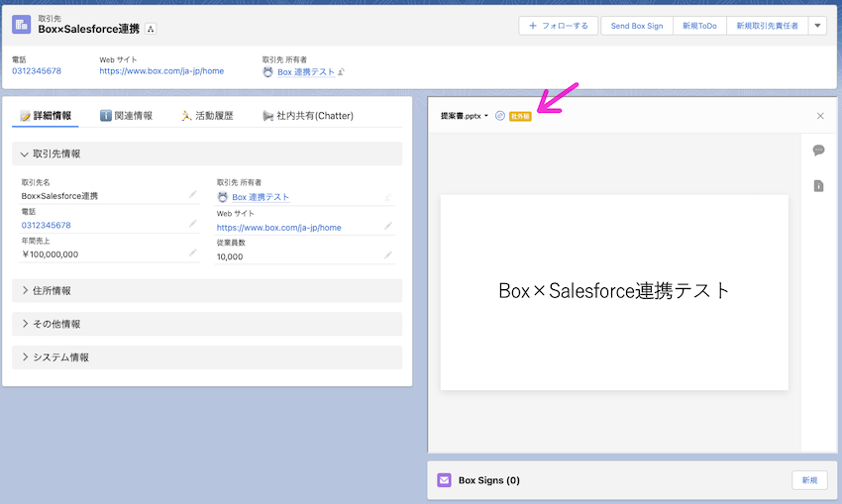This screenshot has height=504, width=842.
Task: Click the owner avatar icon in details
Action: [222, 197]
